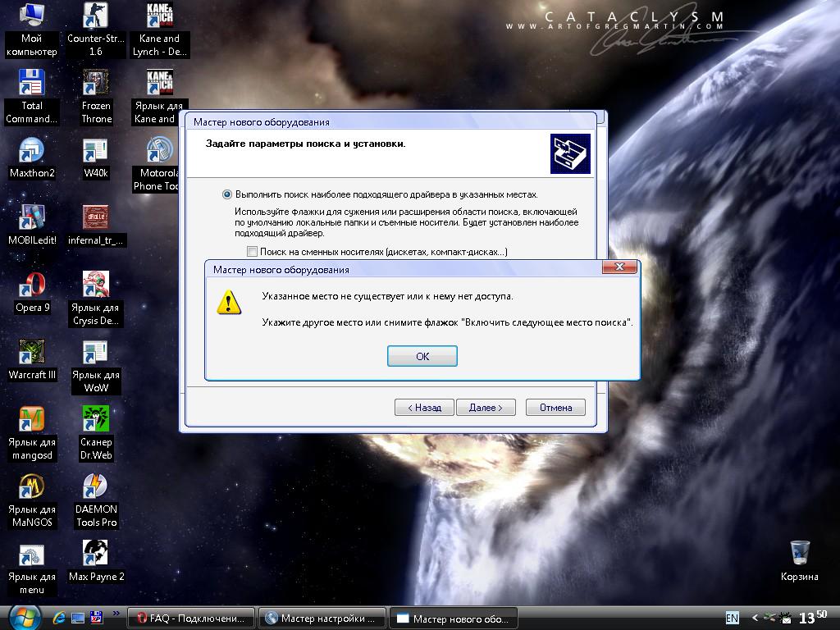The height and width of the screenshot is (630, 840).
Task: Click «Задайте параметры поиска и установки» heading
Action: [305, 144]
